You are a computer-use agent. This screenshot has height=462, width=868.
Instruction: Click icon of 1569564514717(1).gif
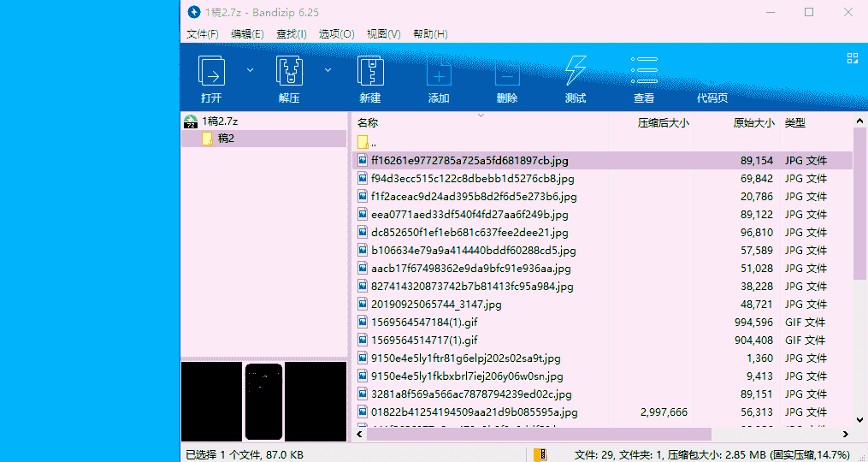363,340
